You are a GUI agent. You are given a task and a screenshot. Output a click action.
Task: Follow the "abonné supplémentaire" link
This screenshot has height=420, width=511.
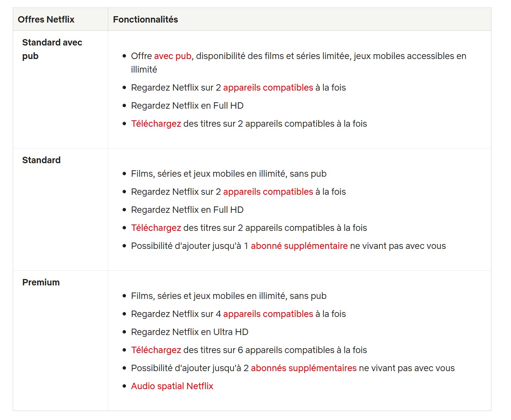(x=299, y=246)
